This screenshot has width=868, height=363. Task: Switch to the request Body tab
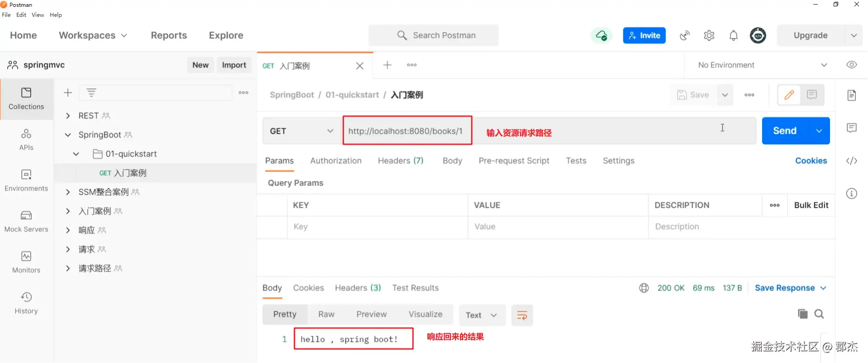tap(452, 161)
